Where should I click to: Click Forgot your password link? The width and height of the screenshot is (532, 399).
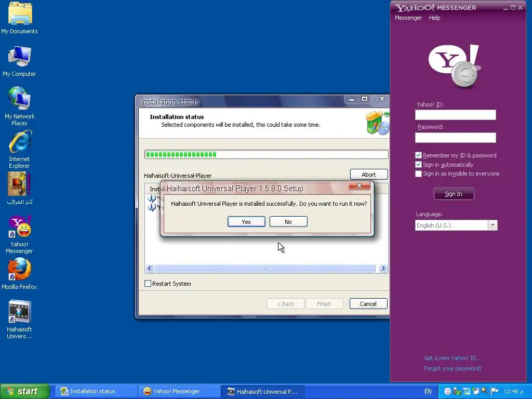(x=453, y=368)
